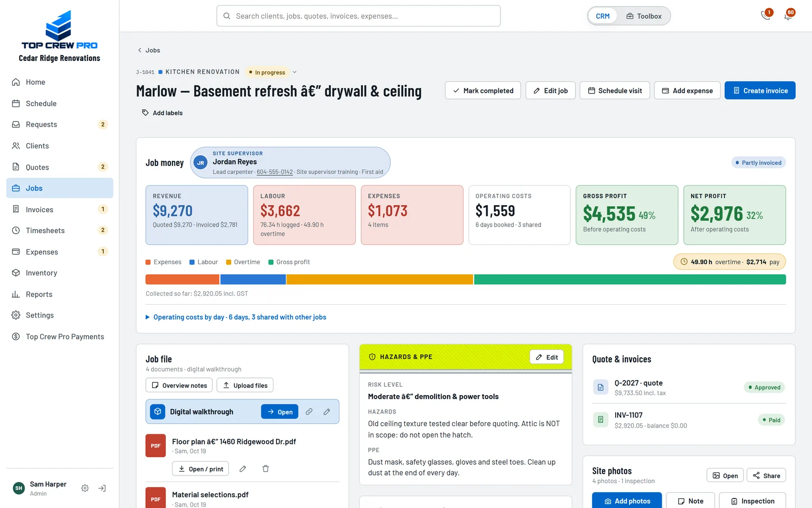Click the 604-555-0142 phone link

[x=275, y=172]
